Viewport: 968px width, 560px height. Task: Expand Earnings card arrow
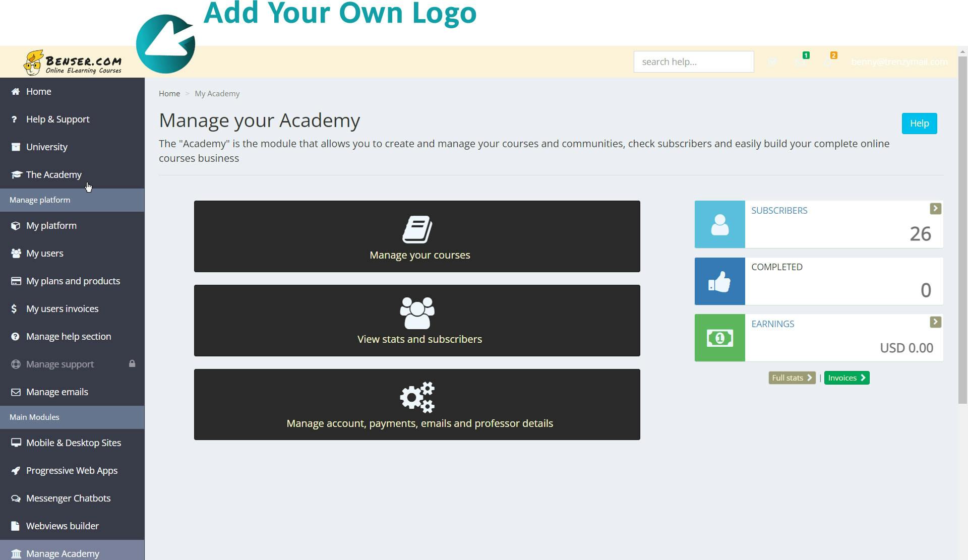coord(935,322)
